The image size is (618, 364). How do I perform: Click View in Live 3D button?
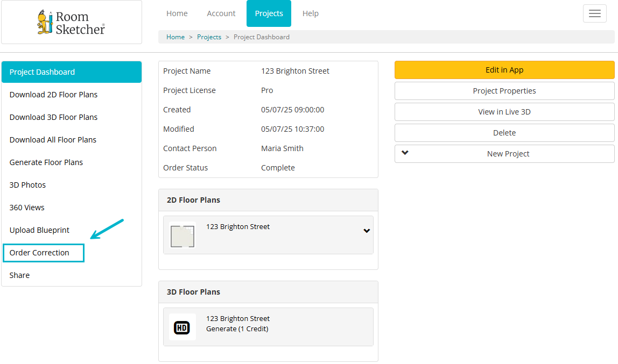504,112
